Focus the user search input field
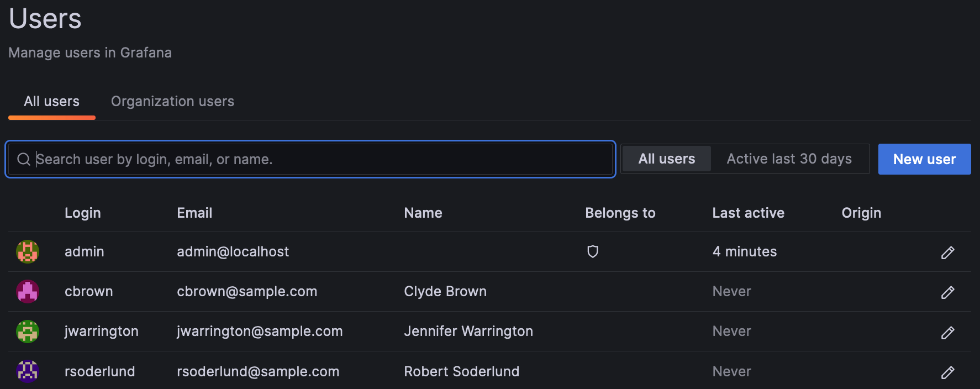 click(x=320, y=160)
